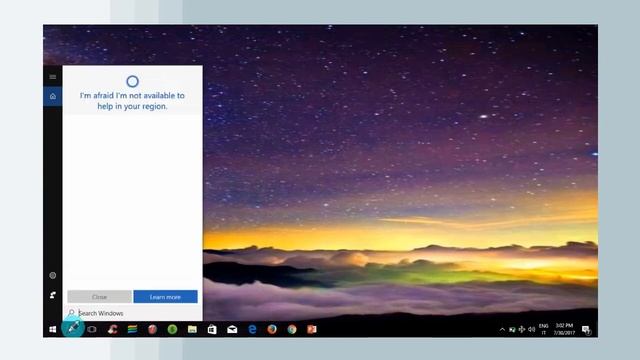Open Task View in the taskbar

[92, 329]
